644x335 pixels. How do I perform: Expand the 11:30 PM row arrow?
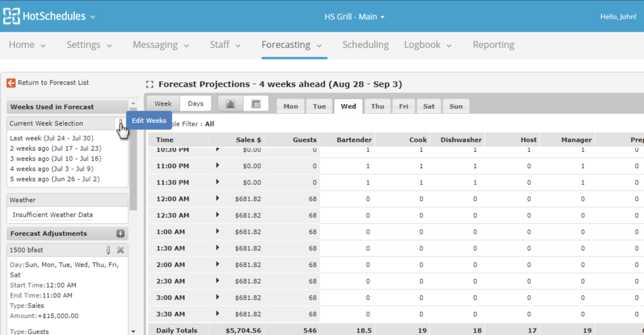pyautogui.click(x=217, y=182)
